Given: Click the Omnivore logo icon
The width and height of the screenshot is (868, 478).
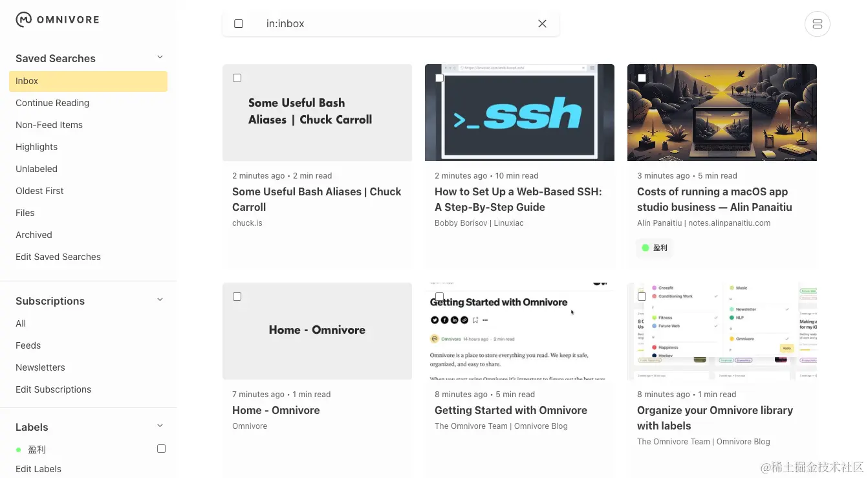Looking at the screenshot, I should tap(24, 20).
